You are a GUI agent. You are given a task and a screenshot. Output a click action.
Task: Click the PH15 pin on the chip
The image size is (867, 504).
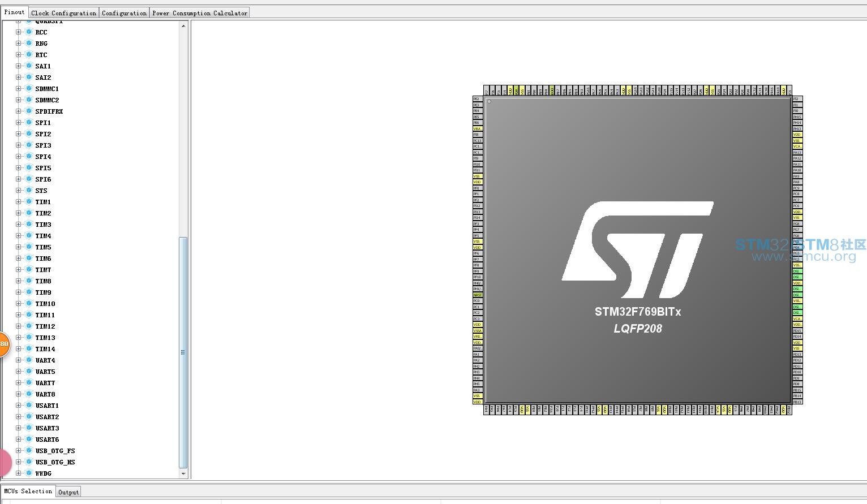click(797, 117)
